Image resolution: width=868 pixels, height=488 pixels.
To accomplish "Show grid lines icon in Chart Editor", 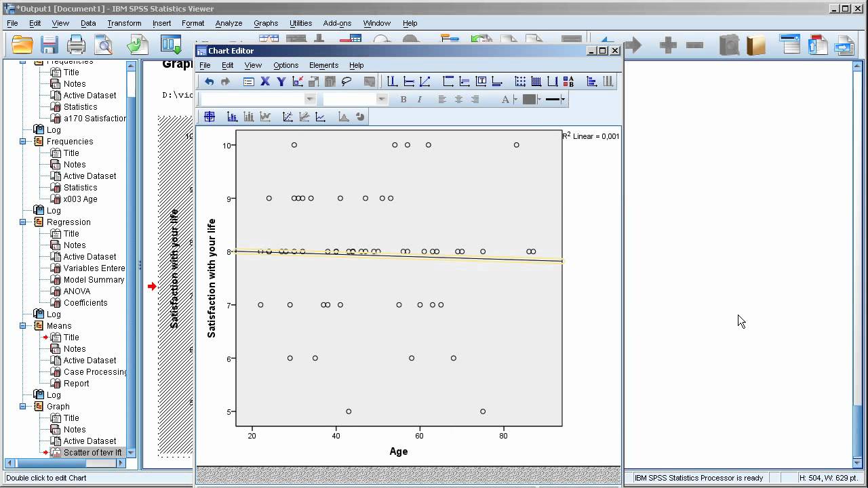I will 536,81.
